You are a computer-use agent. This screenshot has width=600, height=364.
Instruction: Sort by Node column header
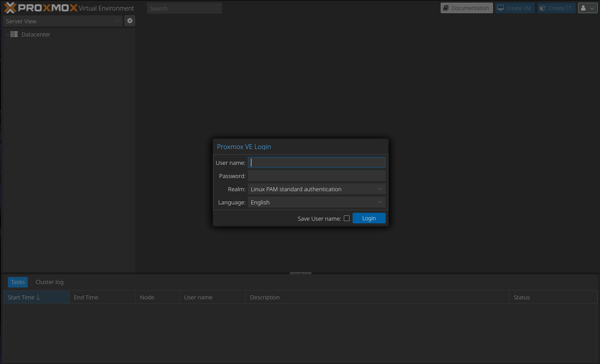(157, 297)
